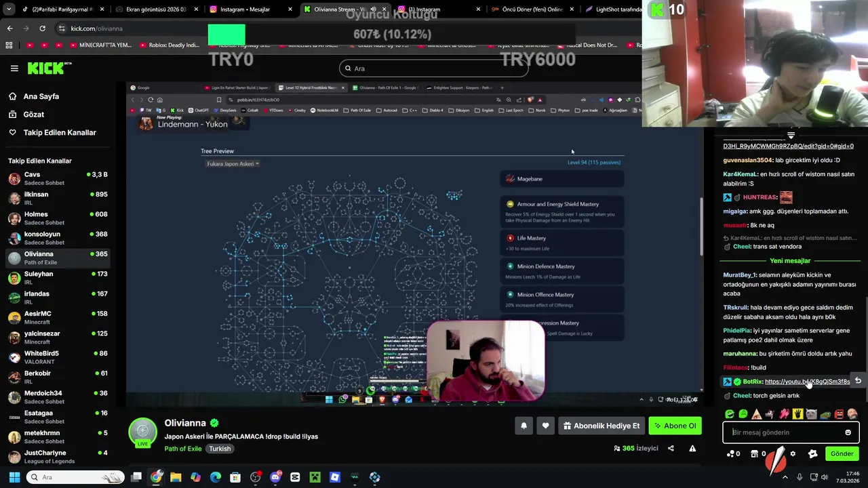The height and width of the screenshot is (488, 868).
Task: Click the Ana Sayfa home icon
Action: click(13, 96)
